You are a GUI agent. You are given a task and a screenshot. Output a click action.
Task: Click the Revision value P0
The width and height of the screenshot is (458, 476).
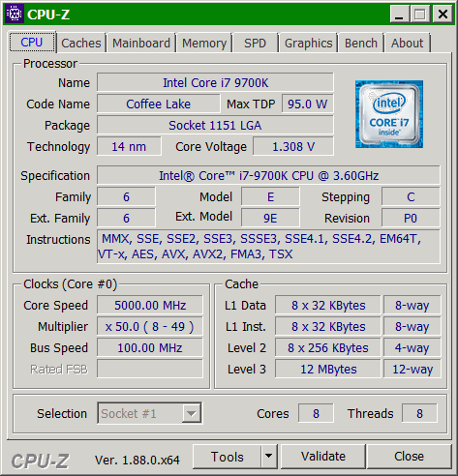pyautogui.click(x=411, y=218)
